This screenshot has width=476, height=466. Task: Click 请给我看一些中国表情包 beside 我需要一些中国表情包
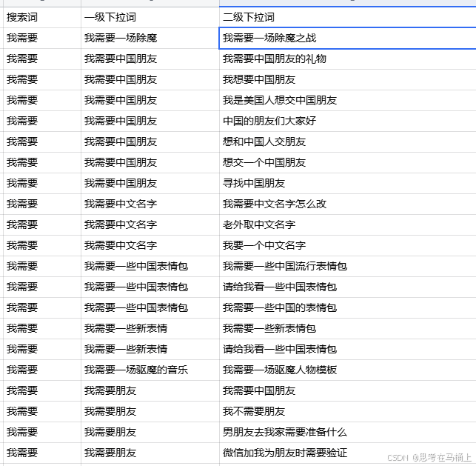click(348, 287)
